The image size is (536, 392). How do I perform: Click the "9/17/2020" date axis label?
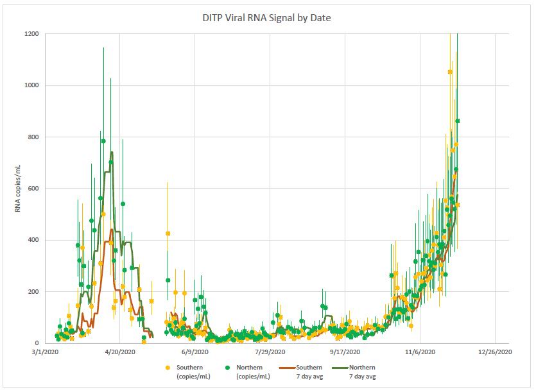pyautogui.click(x=345, y=352)
